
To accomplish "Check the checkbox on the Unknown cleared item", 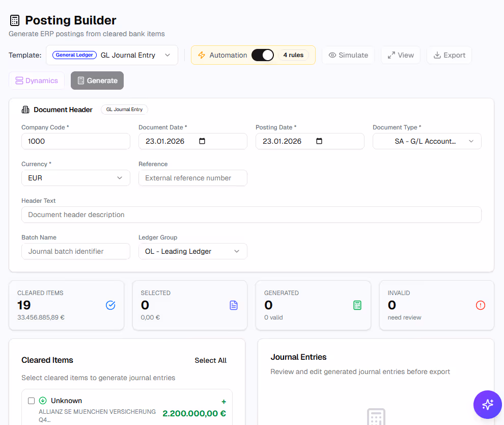I will pos(31,401).
